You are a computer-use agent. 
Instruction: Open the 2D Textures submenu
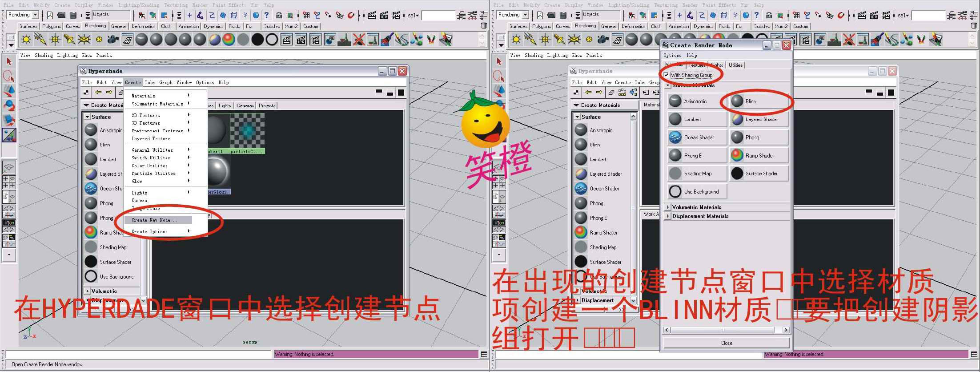click(x=158, y=115)
